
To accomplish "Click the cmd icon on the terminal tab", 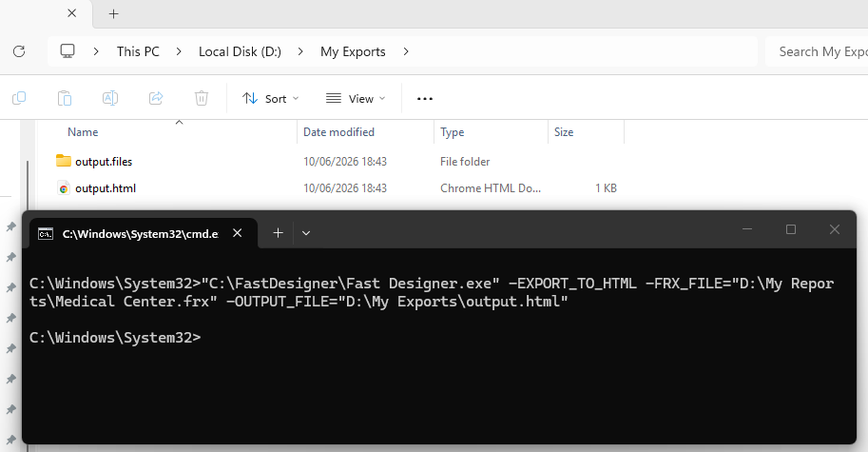I will [46, 234].
